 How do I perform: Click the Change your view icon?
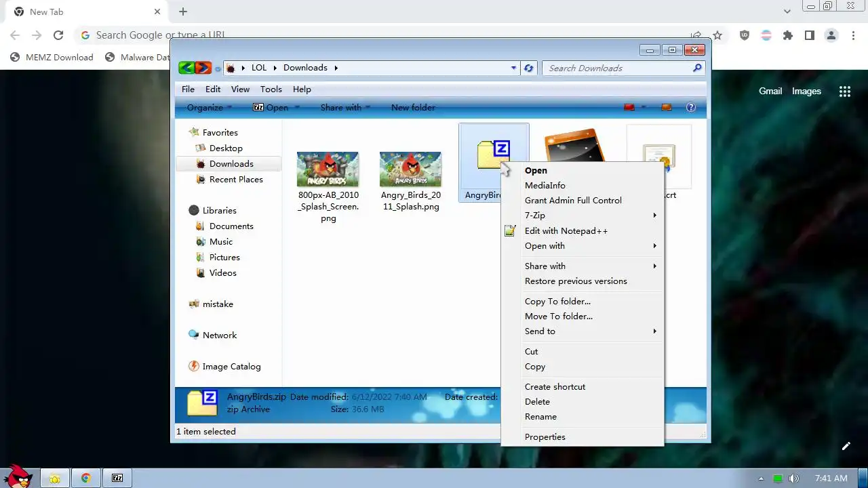(629, 107)
